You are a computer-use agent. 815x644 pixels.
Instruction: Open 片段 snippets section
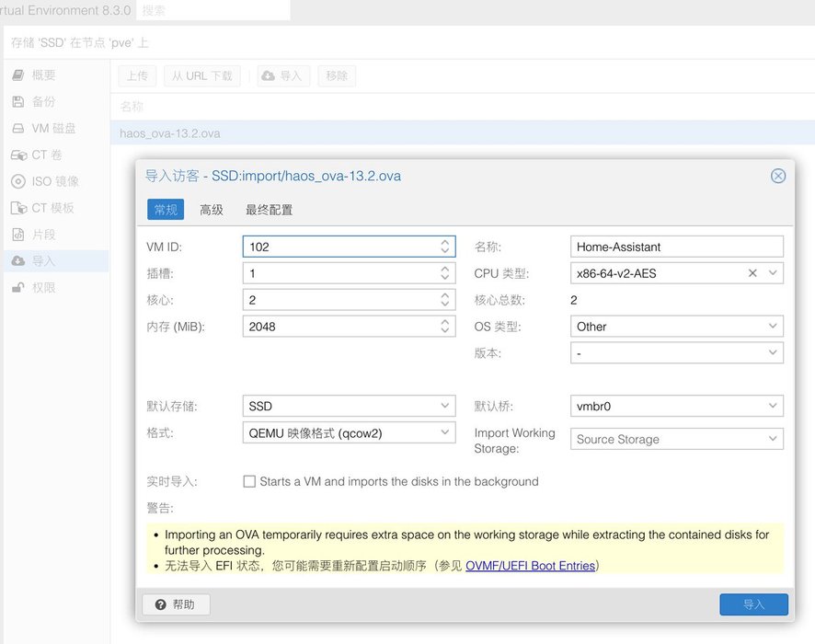43,235
